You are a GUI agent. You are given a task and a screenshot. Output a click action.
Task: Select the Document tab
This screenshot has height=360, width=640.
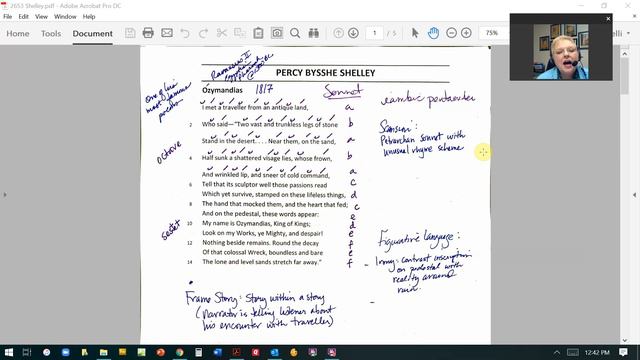click(x=93, y=33)
